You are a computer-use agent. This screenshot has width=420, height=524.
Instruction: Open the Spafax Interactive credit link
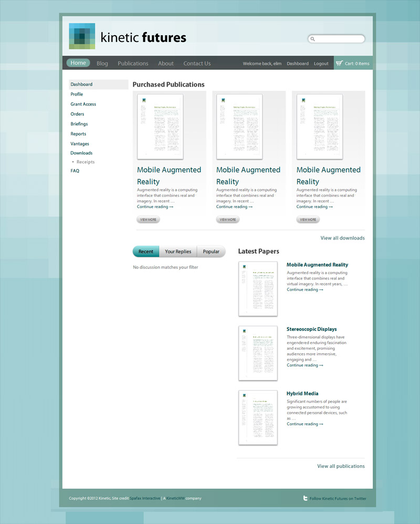(x=145, y=498)
